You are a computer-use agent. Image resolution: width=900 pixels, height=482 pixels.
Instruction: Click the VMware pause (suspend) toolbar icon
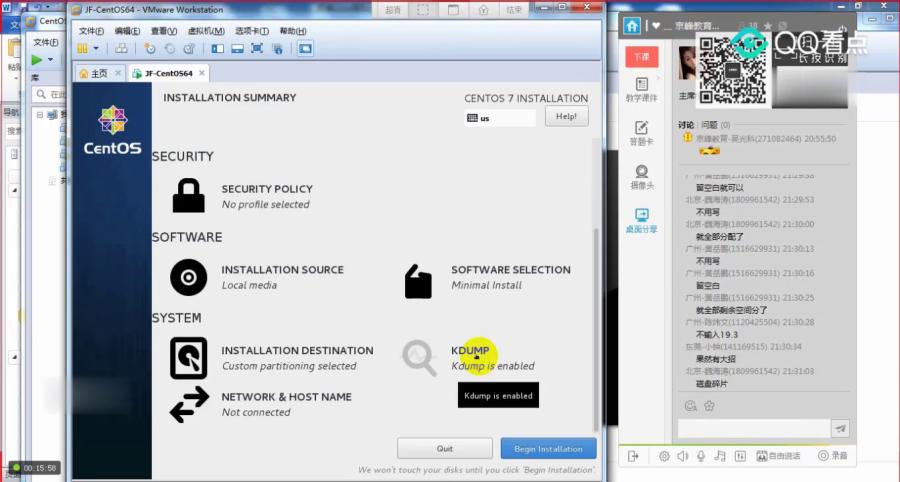click(83, 49)
